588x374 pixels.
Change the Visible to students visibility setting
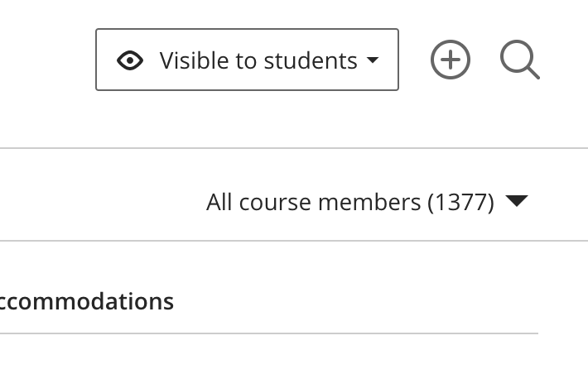point(247,60)
